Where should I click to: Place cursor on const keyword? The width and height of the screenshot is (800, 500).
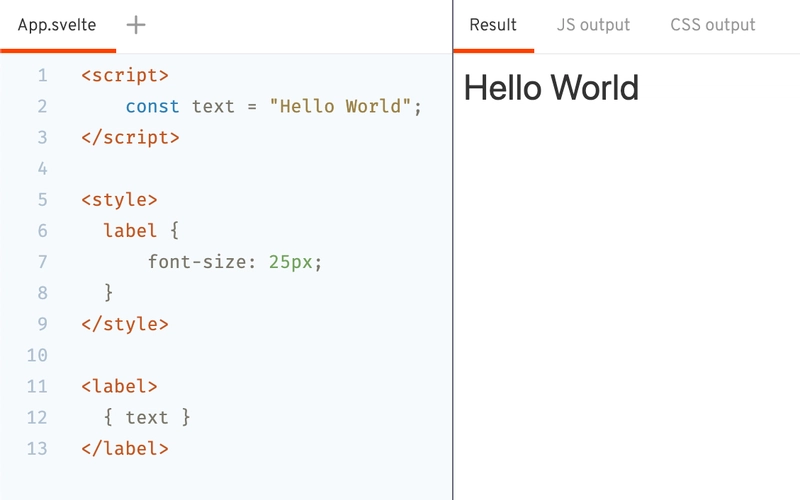click(152, 107)
